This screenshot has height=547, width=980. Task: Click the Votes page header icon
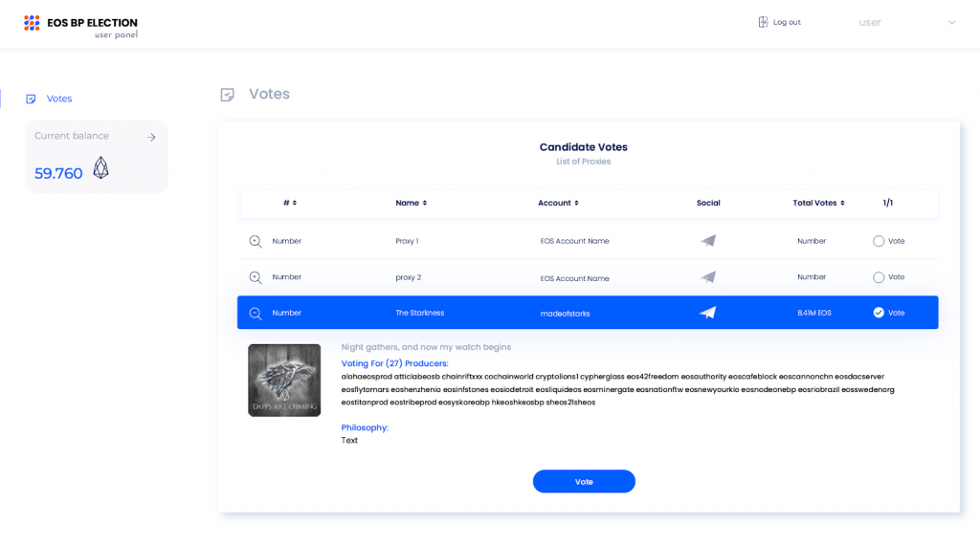[x=228, y=95]
